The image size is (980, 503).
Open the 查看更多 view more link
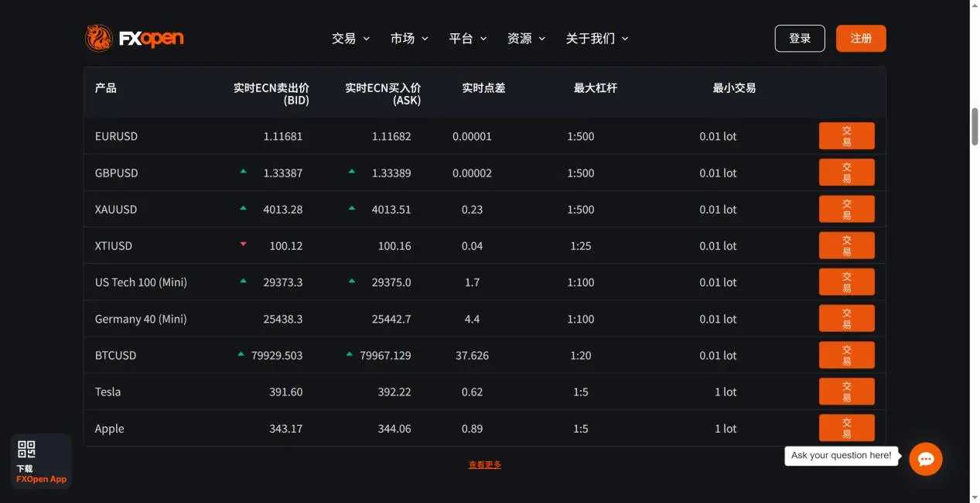pos(485,465)
